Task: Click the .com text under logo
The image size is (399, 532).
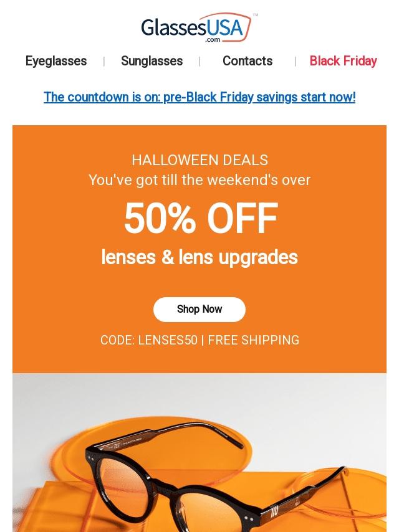Action: tap(213, 40)
